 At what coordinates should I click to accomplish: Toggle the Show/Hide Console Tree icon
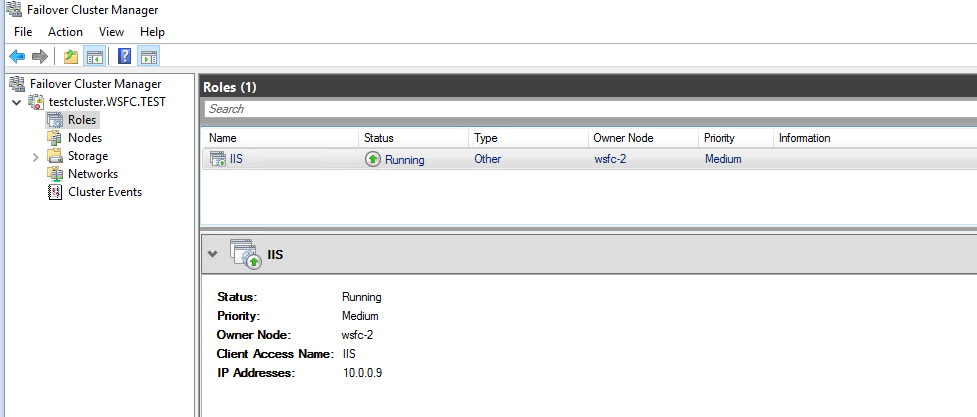tap(93, 56)
